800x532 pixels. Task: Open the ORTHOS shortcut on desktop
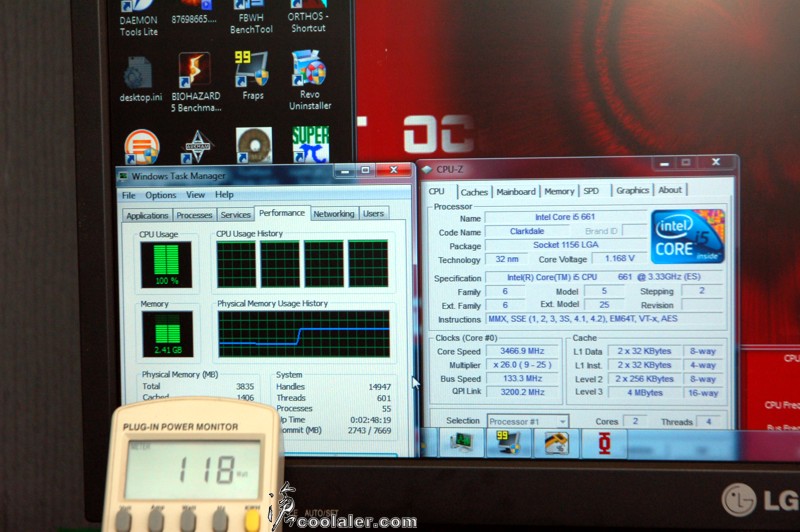308,17
